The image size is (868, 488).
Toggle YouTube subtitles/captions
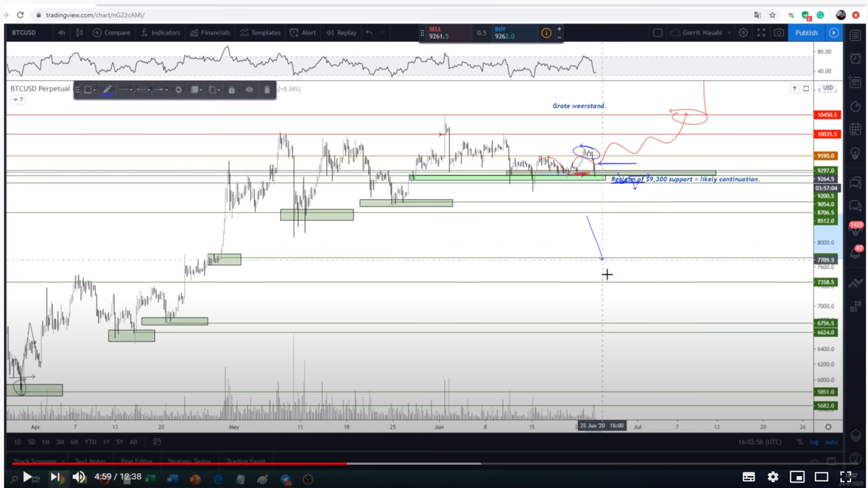click(x=749, y=477)
